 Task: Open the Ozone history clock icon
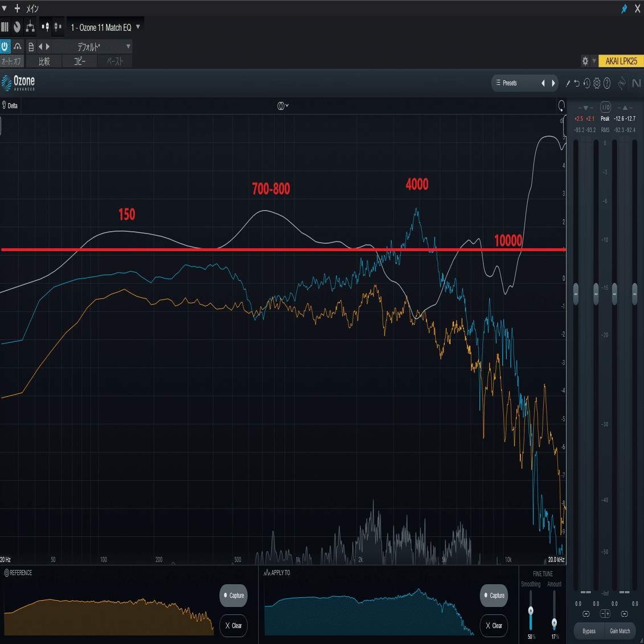(x=586, y=83)
